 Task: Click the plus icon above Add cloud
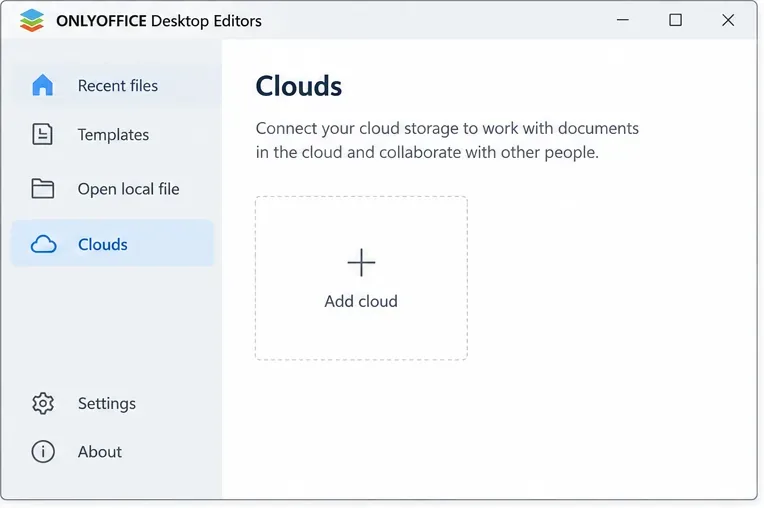click(361, 263)
